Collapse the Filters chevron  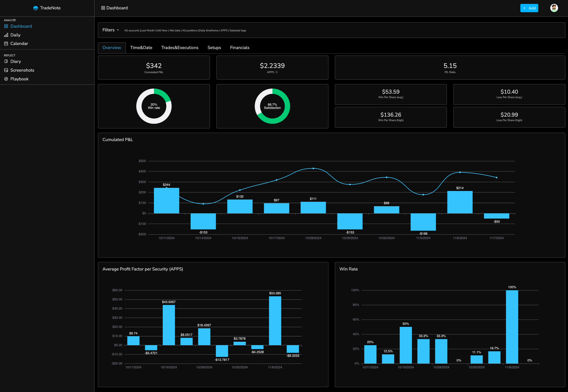click(118, 30)
